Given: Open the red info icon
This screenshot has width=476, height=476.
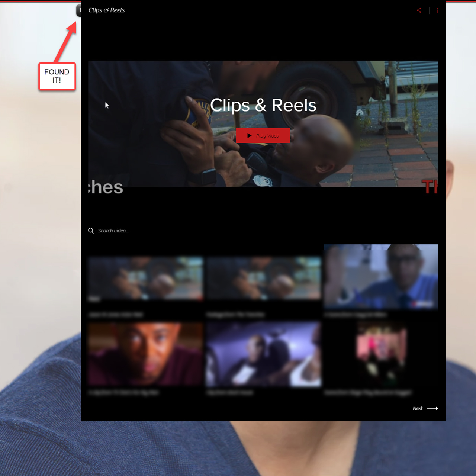Looking at the screenshot, I should tap(438, 10).
